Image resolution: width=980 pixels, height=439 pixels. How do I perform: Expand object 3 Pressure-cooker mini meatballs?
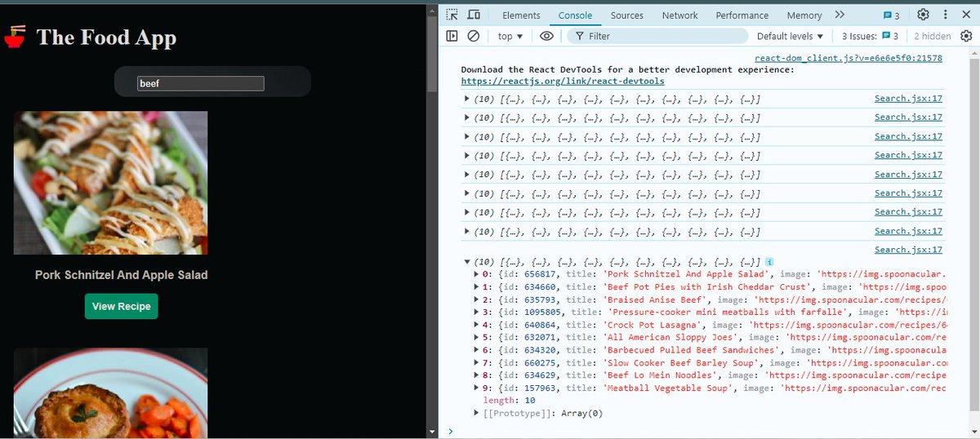coord(478,312)
